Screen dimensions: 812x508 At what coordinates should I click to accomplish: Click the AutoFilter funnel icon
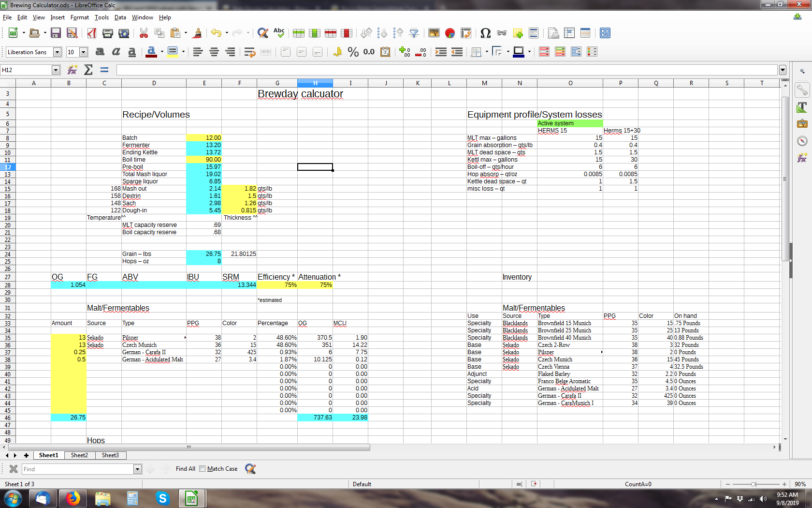(x=414, y=33)
